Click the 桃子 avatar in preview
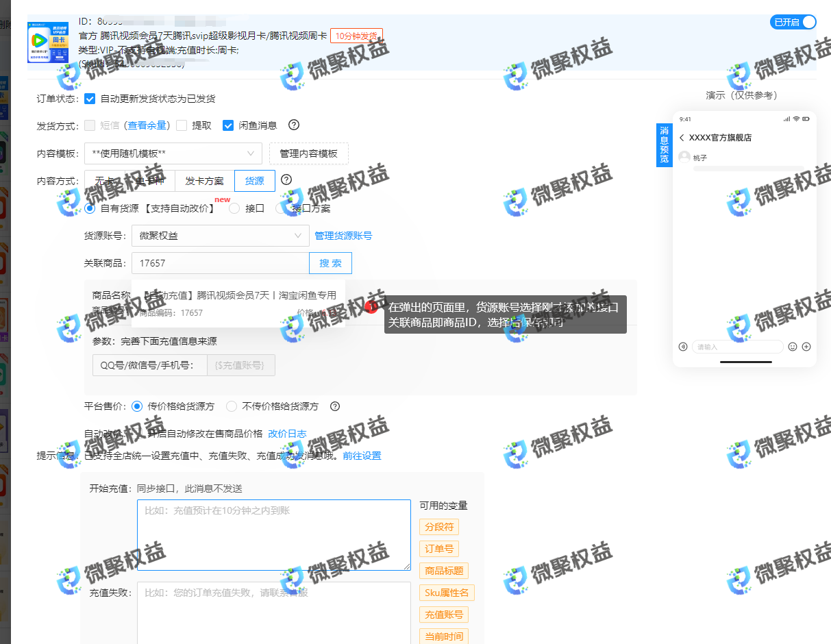831x644 pixels. [684, 157]
